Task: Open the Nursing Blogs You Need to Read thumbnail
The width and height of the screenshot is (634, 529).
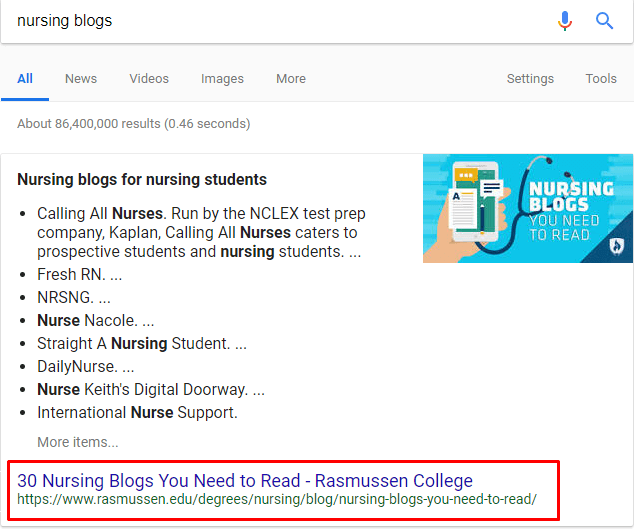Action: (x=528, y=208)
